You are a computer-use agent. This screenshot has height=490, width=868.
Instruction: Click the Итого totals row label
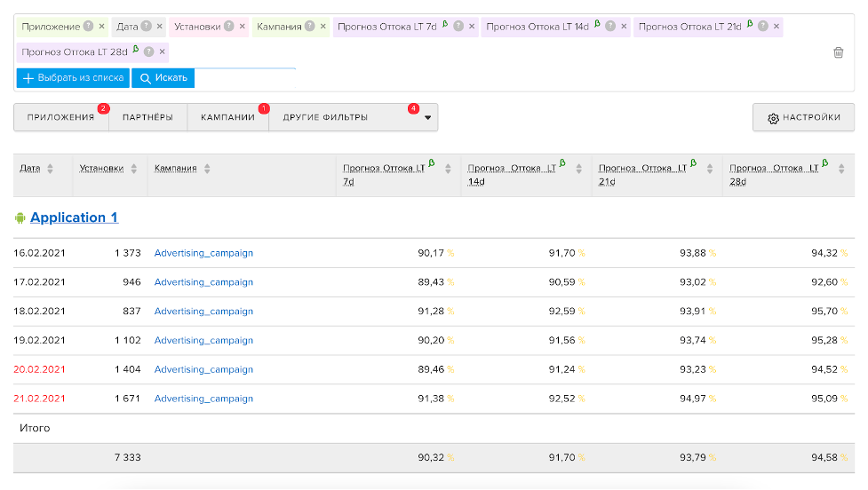click(x=35, y=428)
